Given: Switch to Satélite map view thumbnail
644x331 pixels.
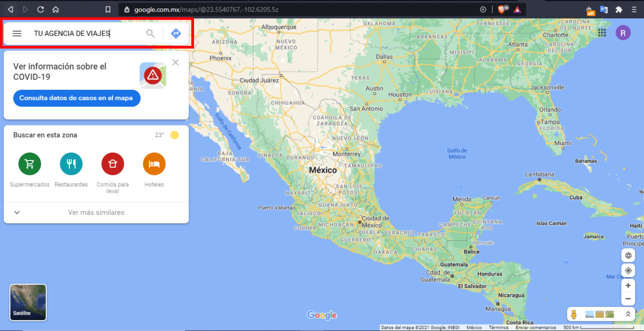Looking at the screenshot, I should click(28, 302).
